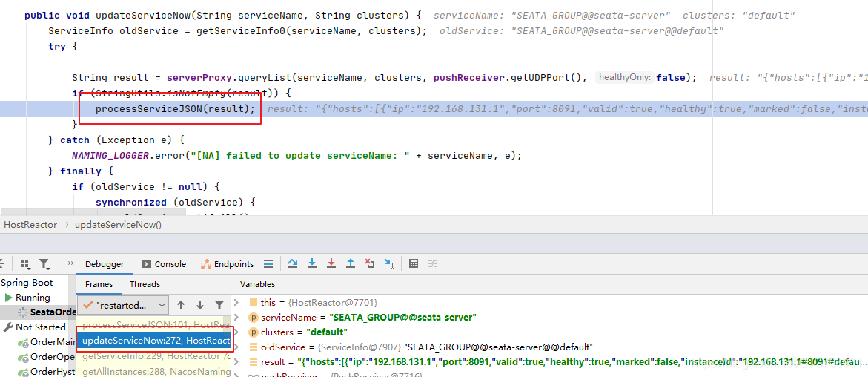
Task: Click the serviceName value "SEATA_GROUP@@seata-server"
Action: (403, 318)
